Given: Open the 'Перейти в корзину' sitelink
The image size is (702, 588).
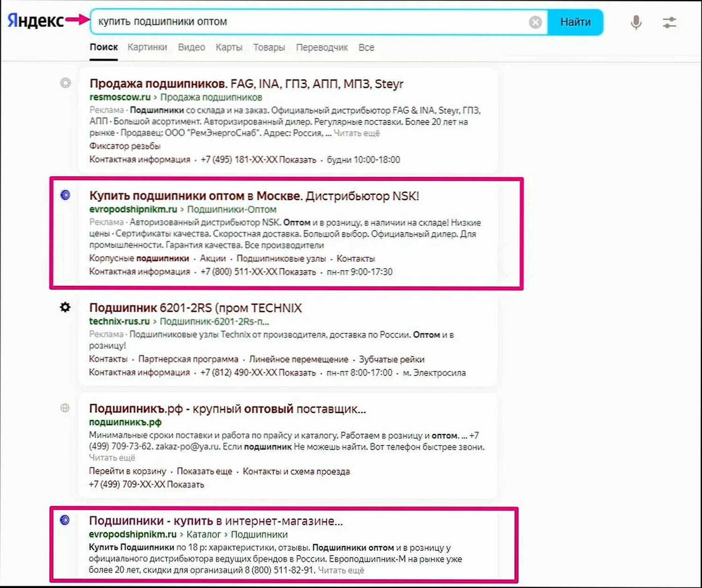Looking at the screenshot, I should tap(128, 471).
